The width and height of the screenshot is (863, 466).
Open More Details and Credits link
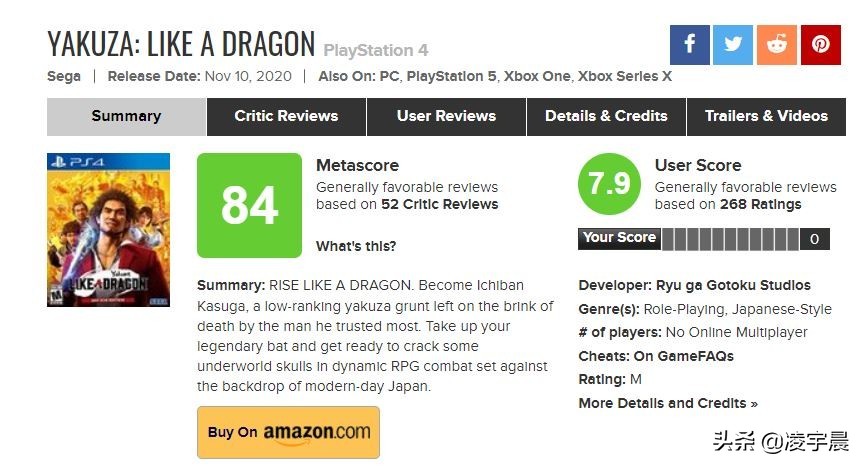[668, 403]
